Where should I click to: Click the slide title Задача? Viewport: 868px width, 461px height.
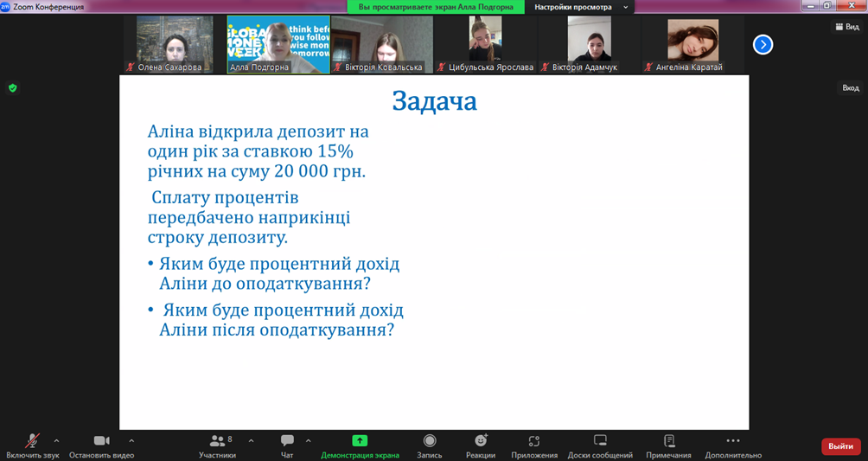pyautogui.click(x=435, y=102)
